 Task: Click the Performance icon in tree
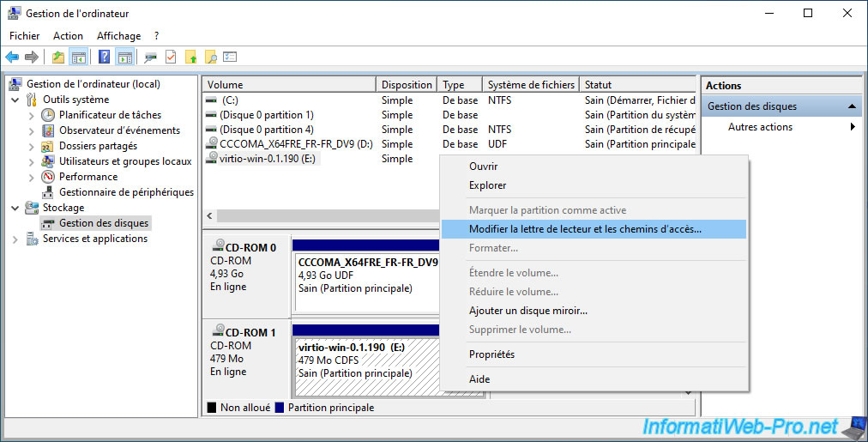[x=48, y=177]
